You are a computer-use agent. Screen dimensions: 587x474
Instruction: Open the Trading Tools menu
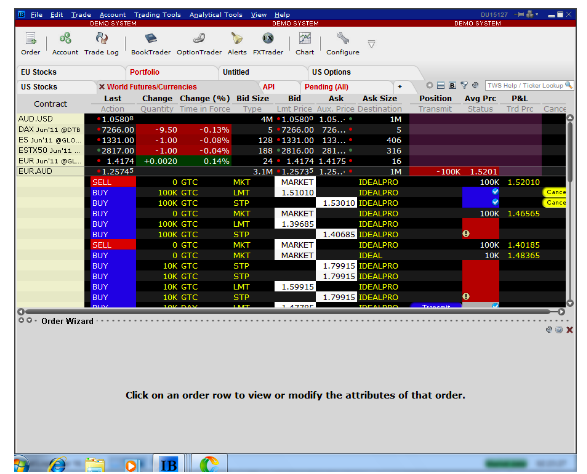point(157,15)
